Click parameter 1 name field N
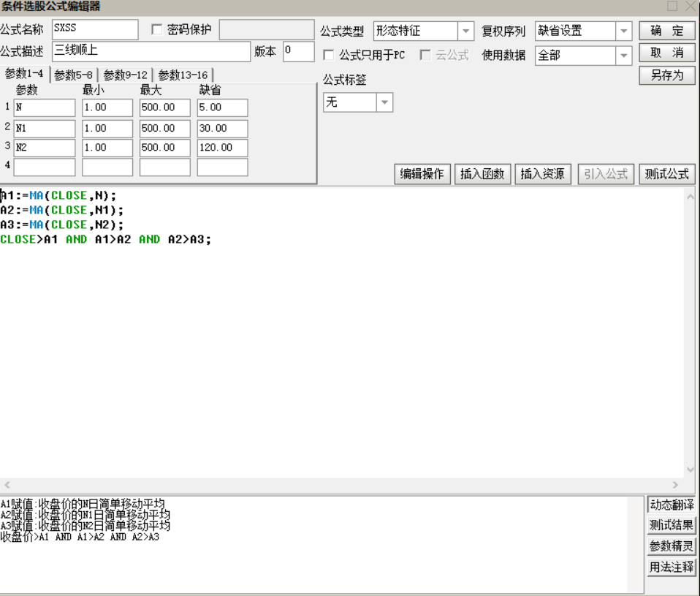Image resolution: width=700 pixels, height=596 pixels. coord(45,107)
